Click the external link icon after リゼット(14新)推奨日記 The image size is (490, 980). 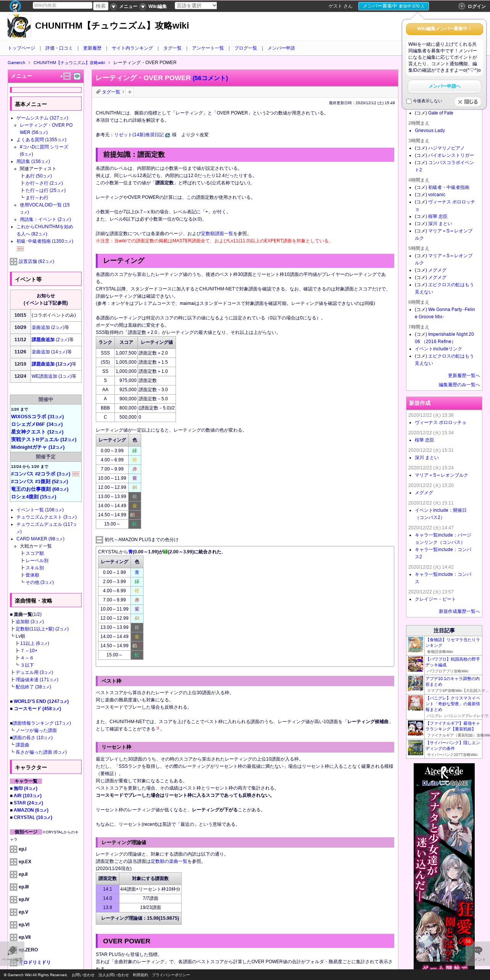click(167, 135)
